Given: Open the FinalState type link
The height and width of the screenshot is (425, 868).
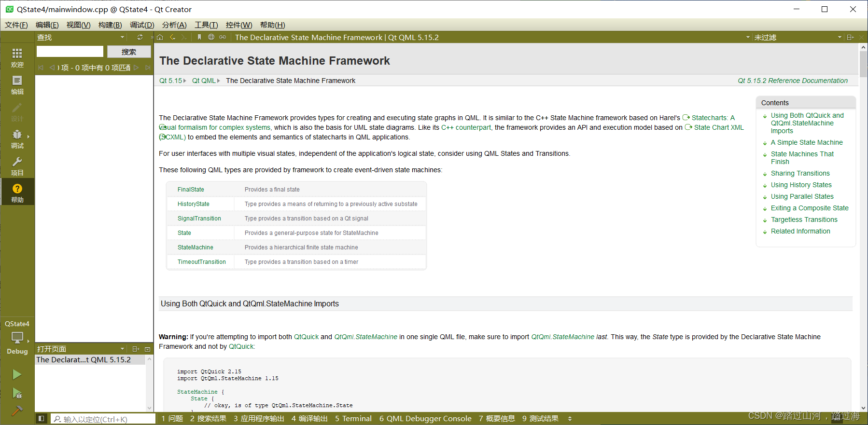Looking at the screenshot, I should tap(191, 190).
